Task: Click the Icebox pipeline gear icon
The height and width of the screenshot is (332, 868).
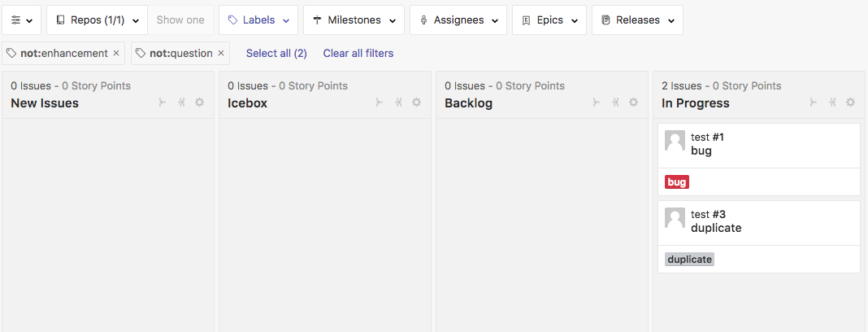Action: coord(417,103)
